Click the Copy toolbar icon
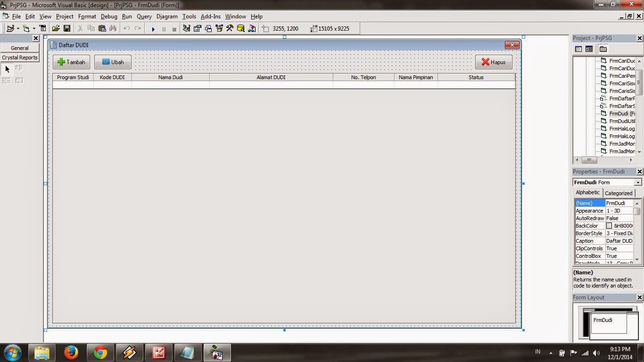The height and width of the screenshot is (362, 644). click(91, 28)
